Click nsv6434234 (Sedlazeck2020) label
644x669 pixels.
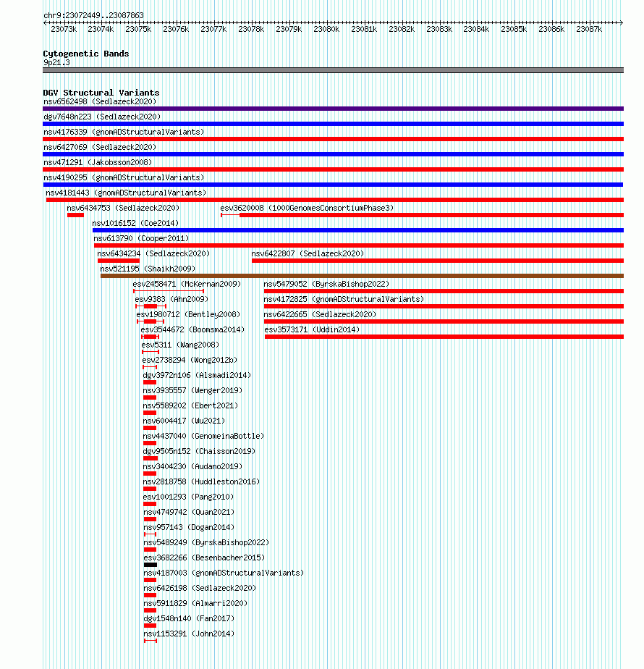click(153, 254)
